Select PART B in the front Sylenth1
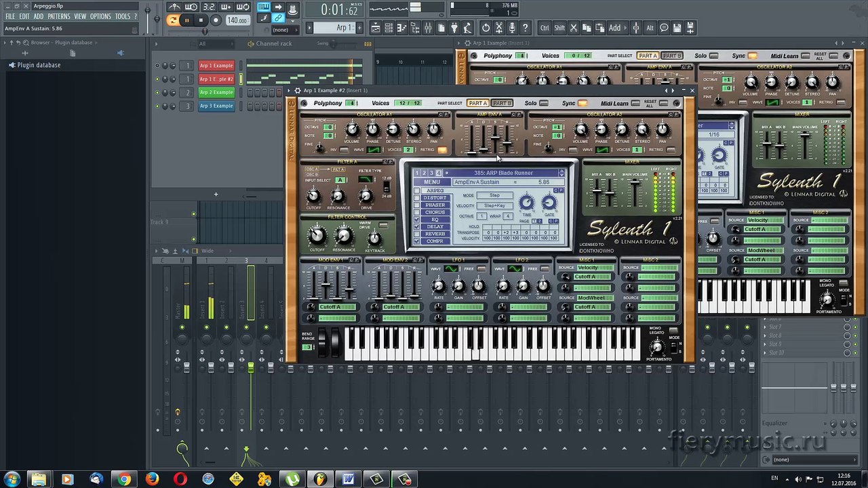This screenshot has width=868, height=488. click(502, 103)
